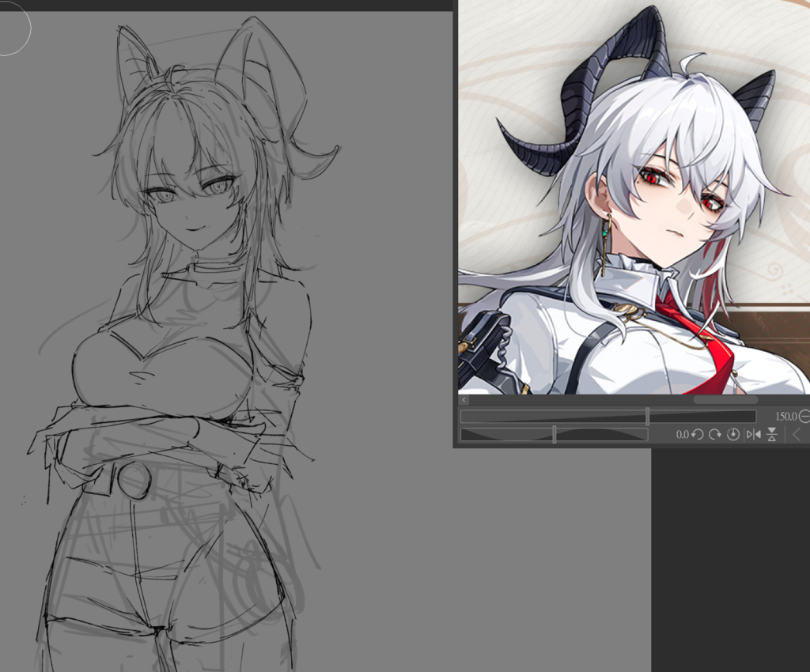The image size is (810, 672).
Task: Click the left arrow of horizontal scrollbar
Action: (464, 400)
